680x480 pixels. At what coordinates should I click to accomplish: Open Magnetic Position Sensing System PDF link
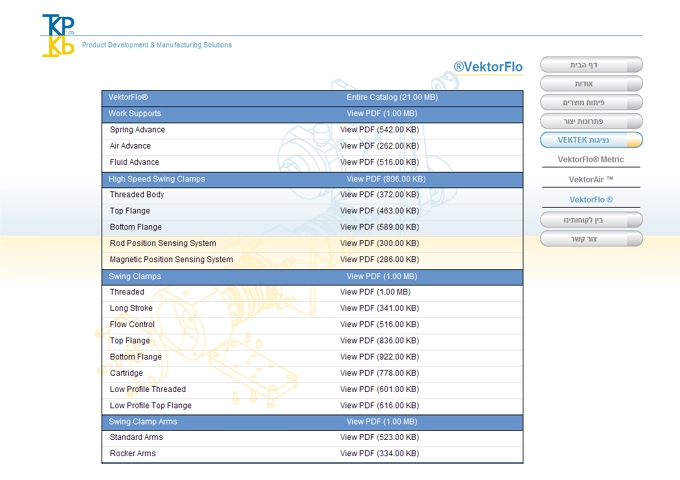[x=379, y=260]
